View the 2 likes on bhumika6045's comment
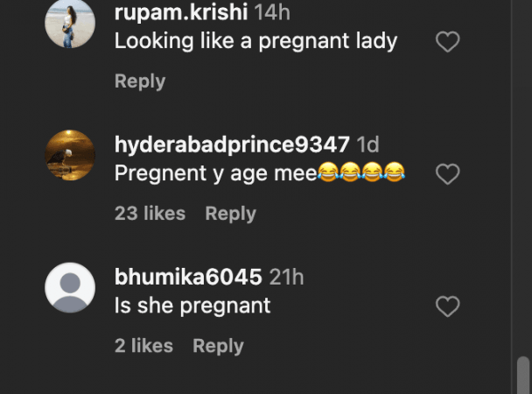The height and width of the screenshot is (394, 532). pyautogui.click(x=143, y=346)
